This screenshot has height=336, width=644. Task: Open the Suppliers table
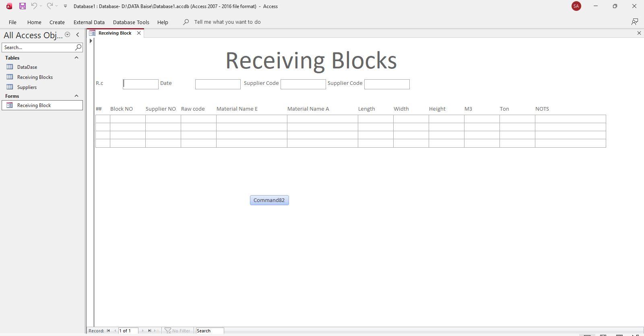point(27,87)
